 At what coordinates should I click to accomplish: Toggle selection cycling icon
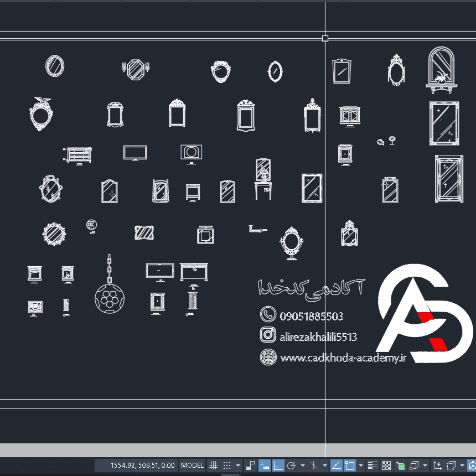point(400,465)
